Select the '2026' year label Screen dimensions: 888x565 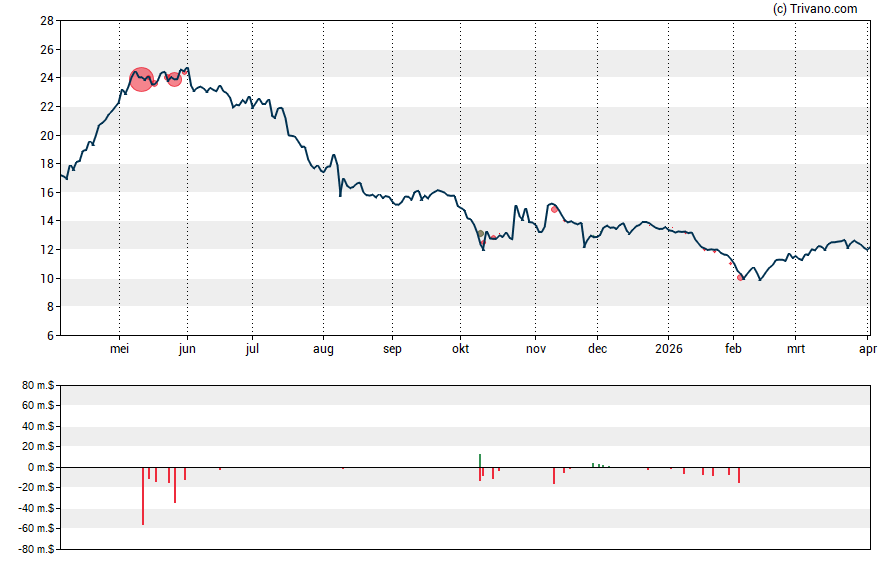point(668,349)
